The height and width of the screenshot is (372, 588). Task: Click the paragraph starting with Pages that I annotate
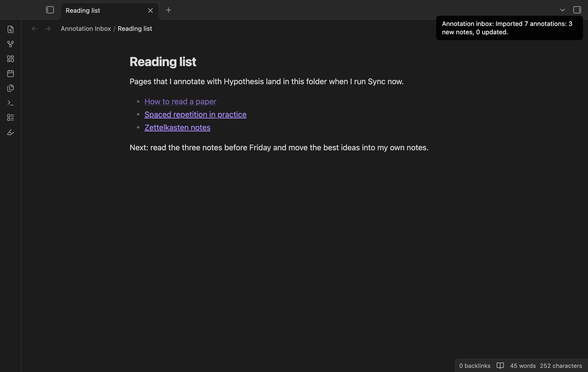pos(267,81)
